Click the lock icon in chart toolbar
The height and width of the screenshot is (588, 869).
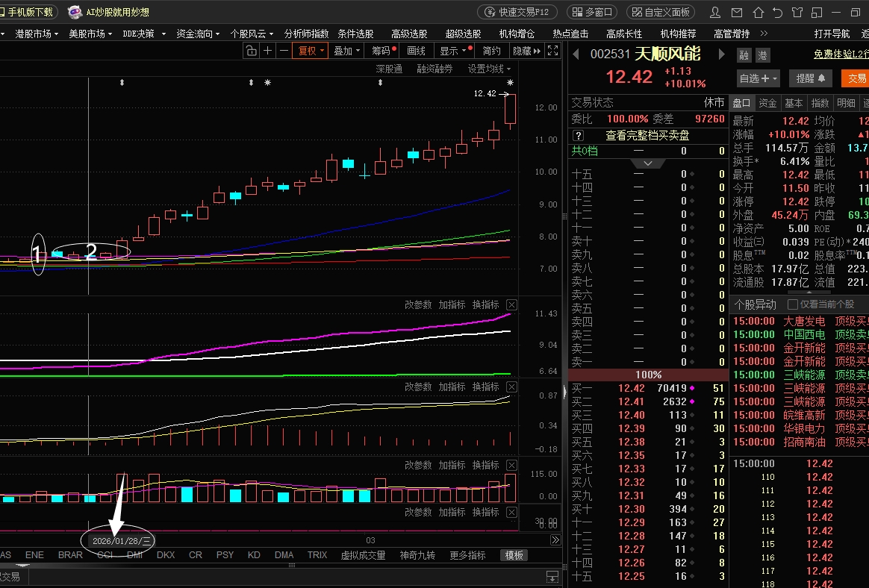252,51
